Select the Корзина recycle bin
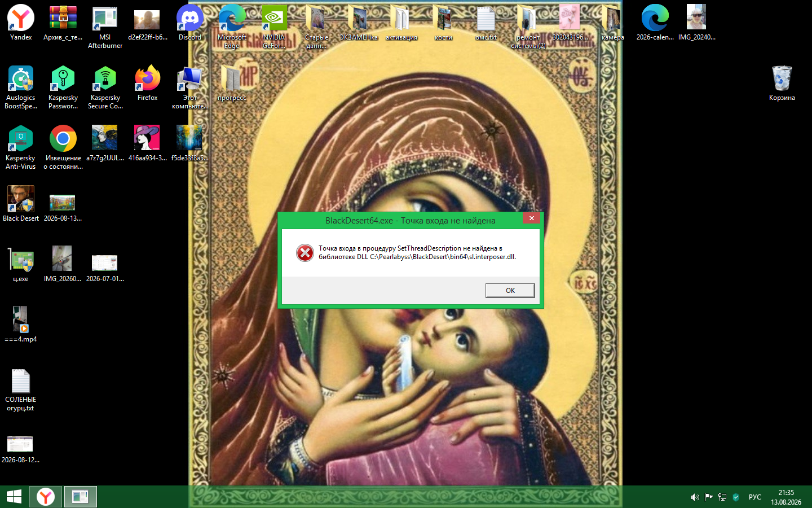Screen dimensions: 812x508 (782, 84)
